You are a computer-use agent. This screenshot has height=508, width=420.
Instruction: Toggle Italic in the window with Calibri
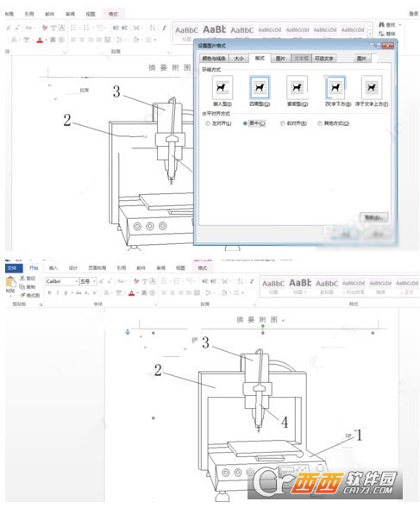tap(58, 293)
